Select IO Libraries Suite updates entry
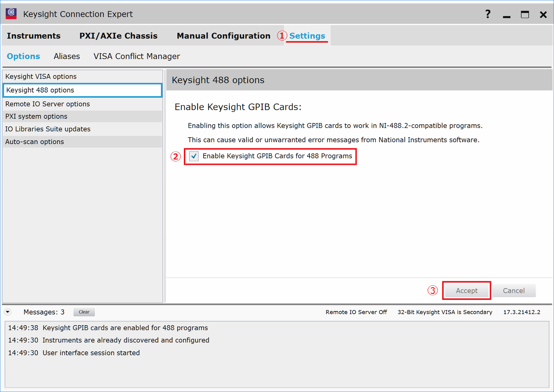Screen dimensions: 554x392 pyautogui.click(x=82, y=129)
